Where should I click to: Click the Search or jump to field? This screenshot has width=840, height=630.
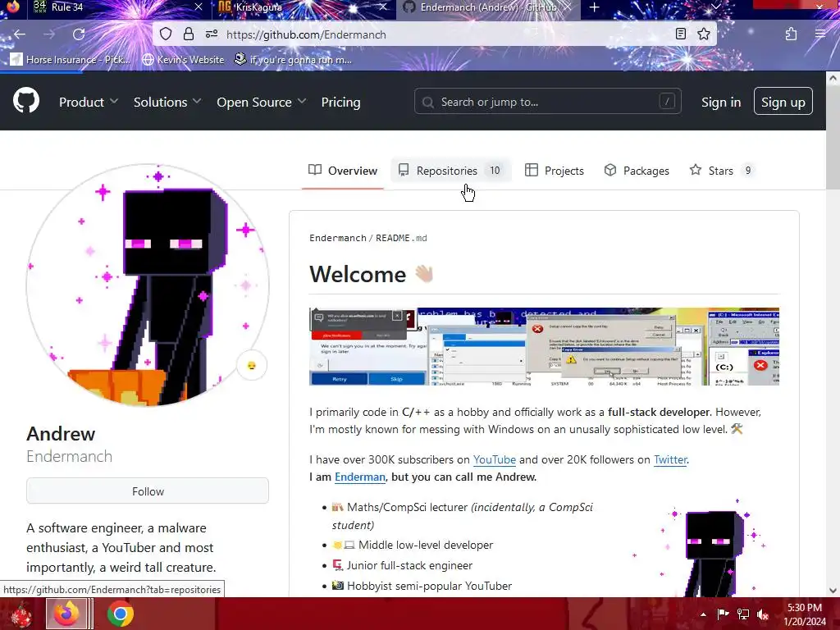547,101
